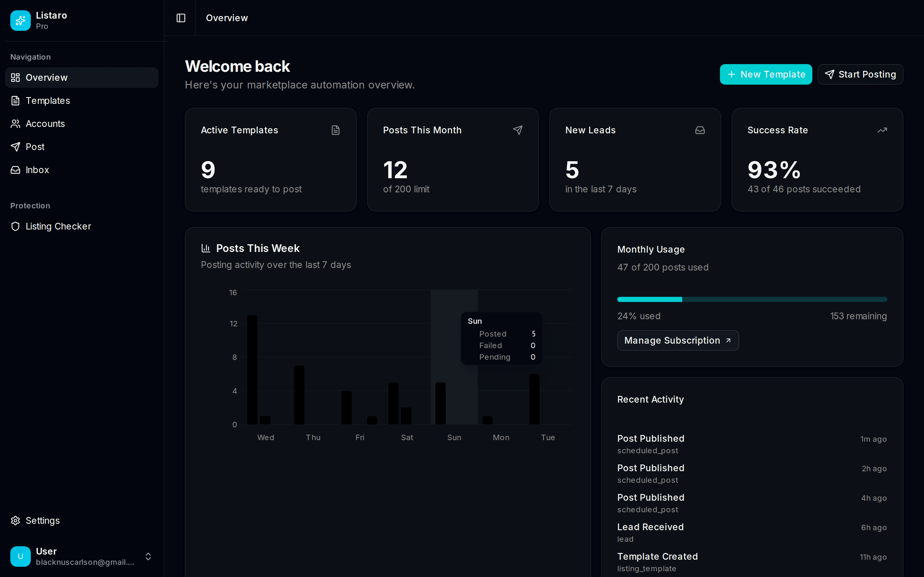Click the inbox tray icon on New Leads card
This screenshot has height=577, width=924.
coord(699,130)
